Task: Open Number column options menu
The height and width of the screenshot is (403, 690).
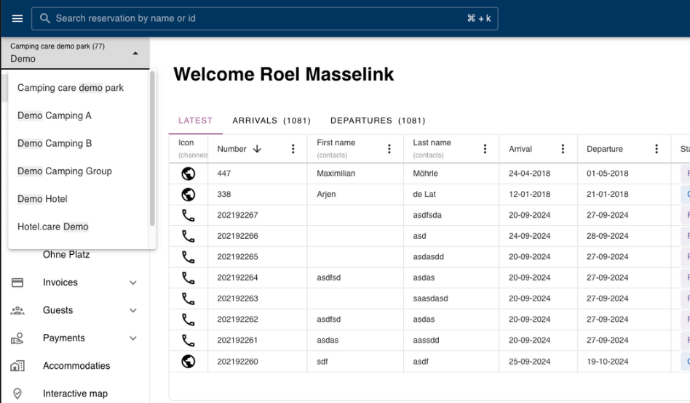Action: point(293,149)
